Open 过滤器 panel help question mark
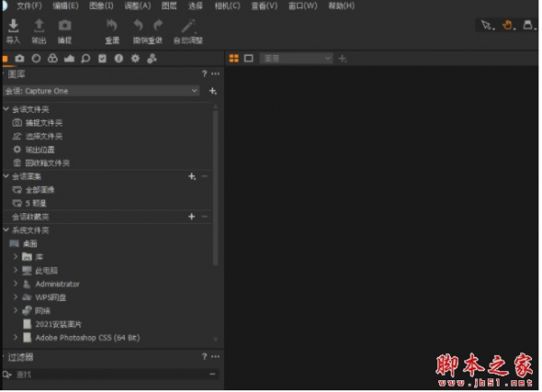This screenshot has height=392, width=542. point(204,357)
